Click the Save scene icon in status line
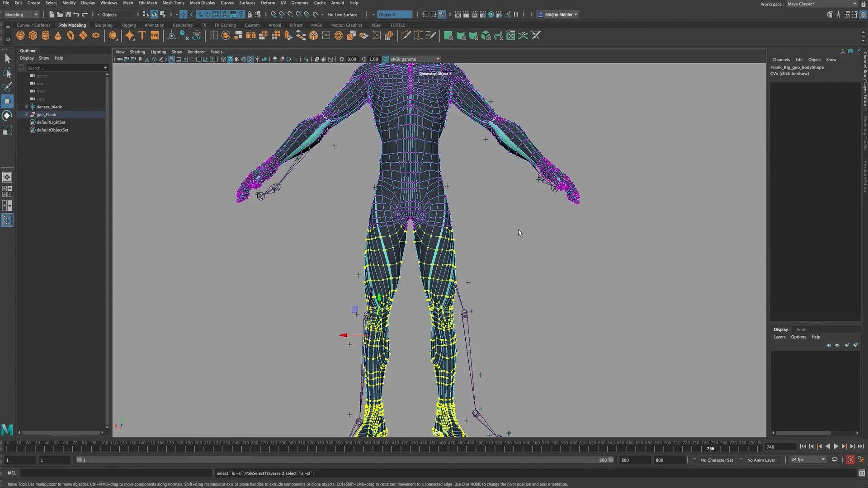868x488 pixels. (x=68, y=14)
